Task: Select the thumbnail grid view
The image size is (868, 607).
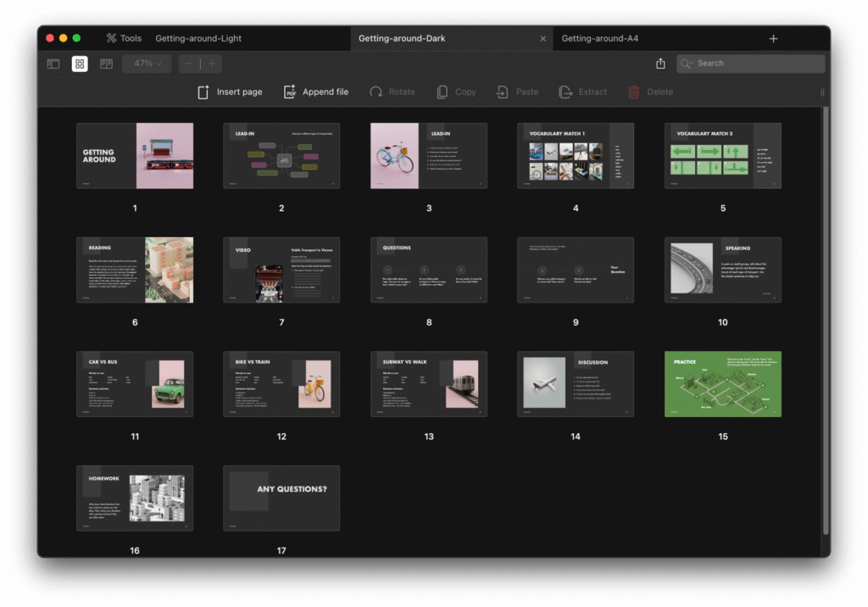Action: 80,64
